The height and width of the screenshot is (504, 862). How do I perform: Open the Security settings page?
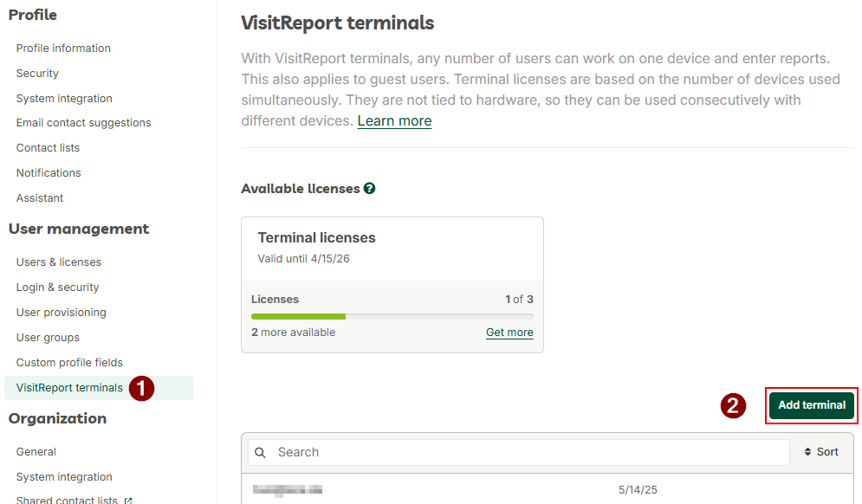pos(36,73)
